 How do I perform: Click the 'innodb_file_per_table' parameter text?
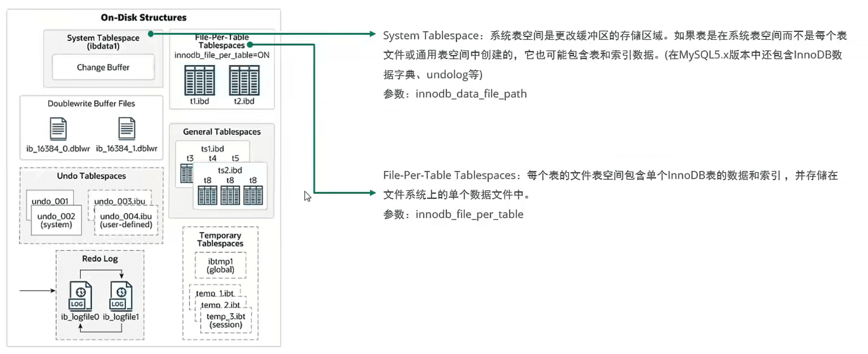coord(469,215)
